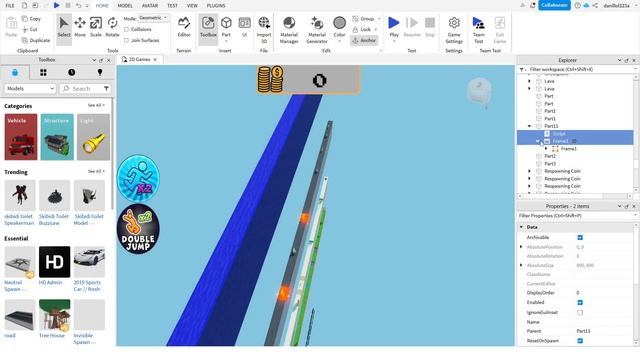The width and height of the screenshot is (640, 360).
Task: Open the Structure category card
Action: pos(57,137)
